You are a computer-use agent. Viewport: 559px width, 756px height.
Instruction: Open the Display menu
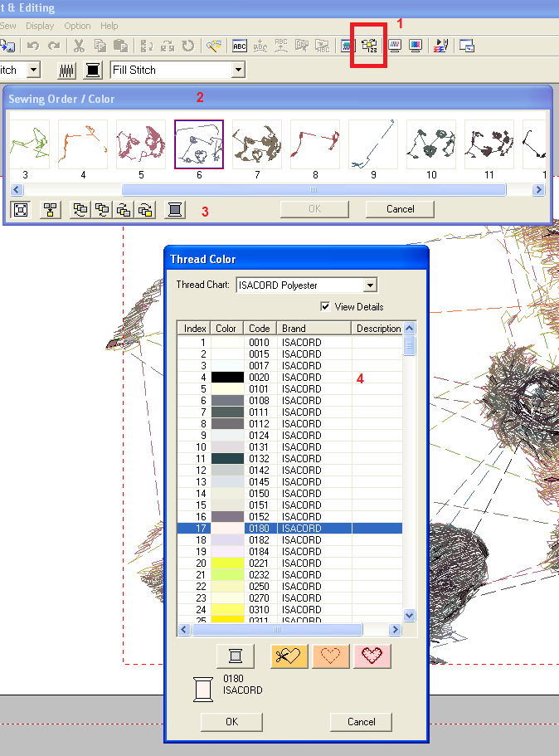[x=40, y=26]
